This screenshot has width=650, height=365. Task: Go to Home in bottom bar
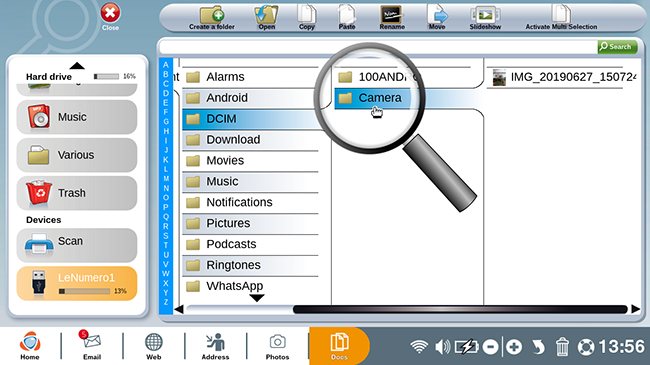pyautogui.click(x=30, y=346)
